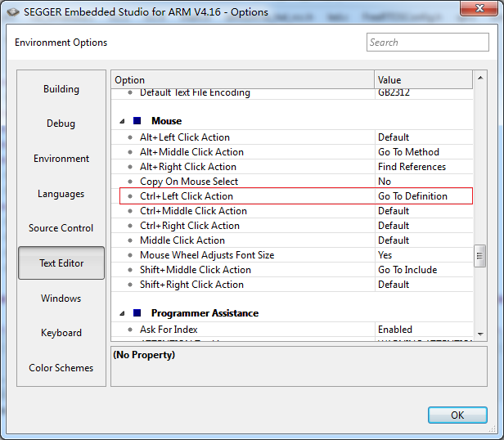
Task: Click the Find References value
Action: (x=412, y=167)
